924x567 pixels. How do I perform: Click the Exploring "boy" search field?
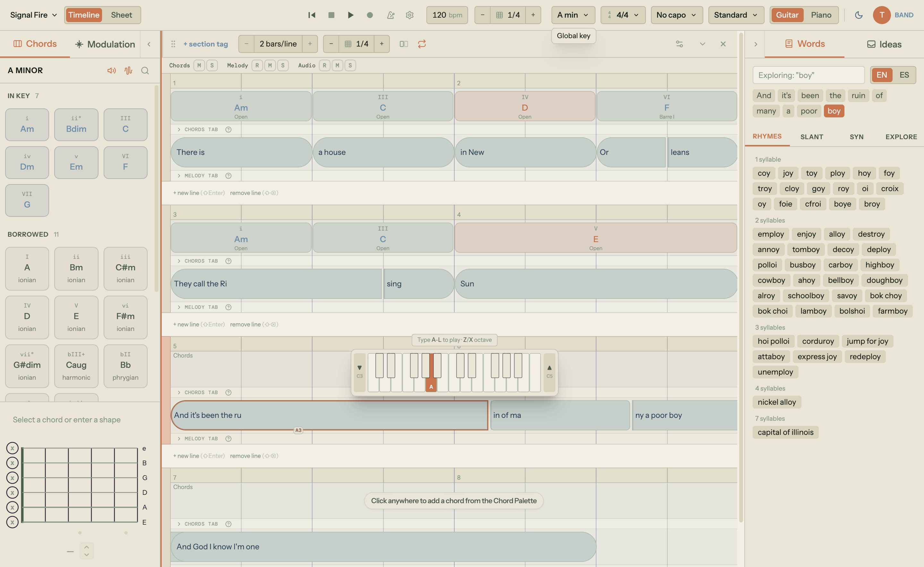coord(809,75)
